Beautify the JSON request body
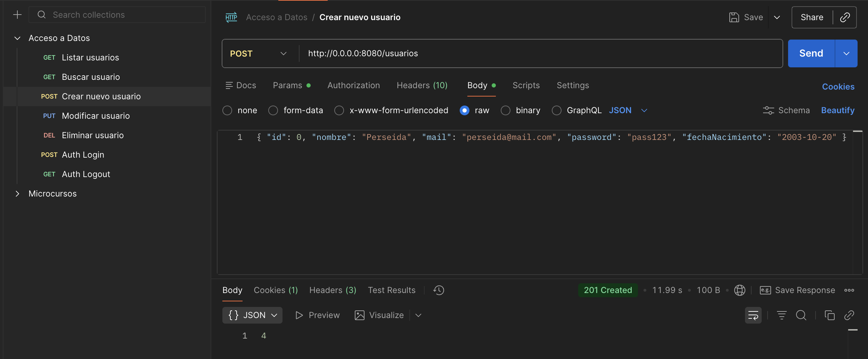868x359 pixels. (838, 110)
